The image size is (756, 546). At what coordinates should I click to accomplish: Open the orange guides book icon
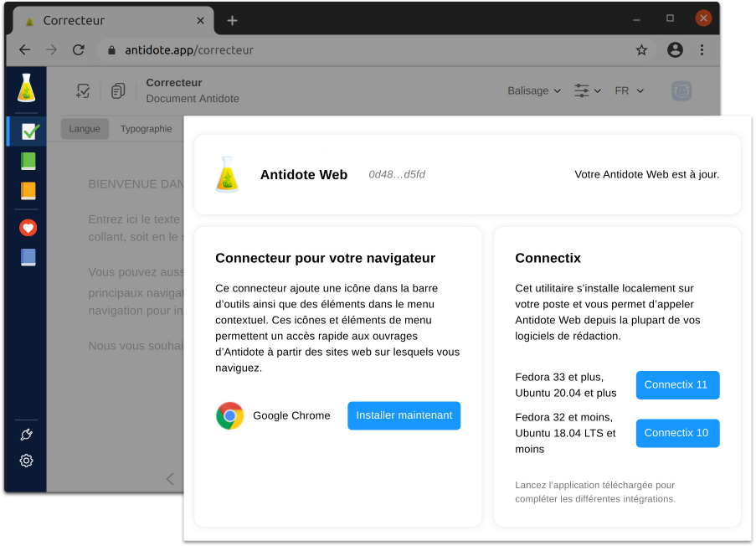tap(28, 191)
